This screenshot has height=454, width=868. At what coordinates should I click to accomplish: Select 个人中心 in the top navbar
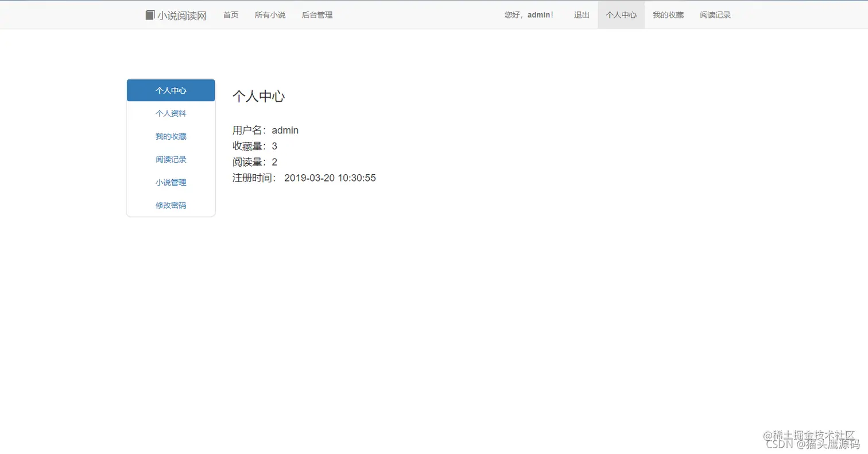pyautogui.click(x=621, y=15)
